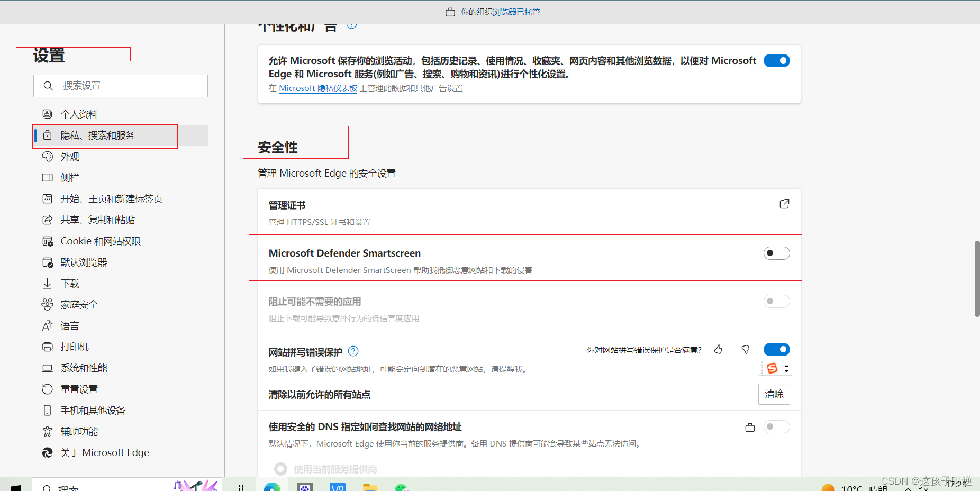Click text 管理 Microsoft Edge 的安全设置

[326, 174]
